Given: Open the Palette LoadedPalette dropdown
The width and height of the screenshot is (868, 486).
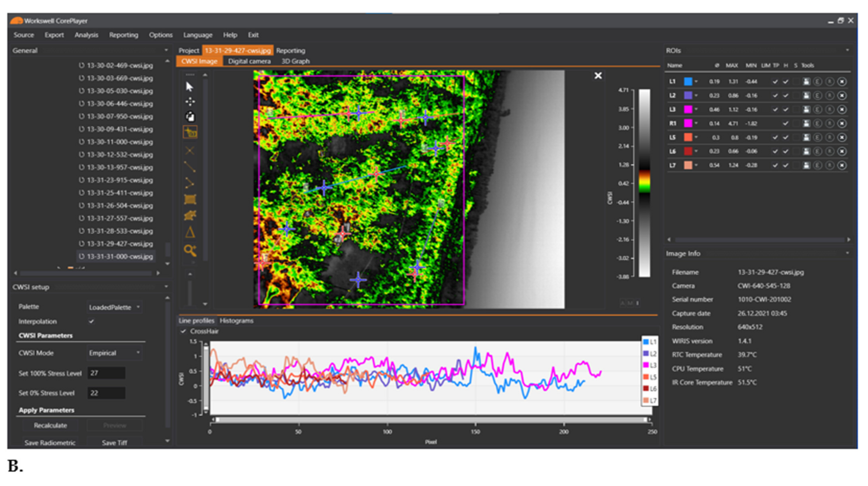Looking at the screenshot, I should click(114, 307).
